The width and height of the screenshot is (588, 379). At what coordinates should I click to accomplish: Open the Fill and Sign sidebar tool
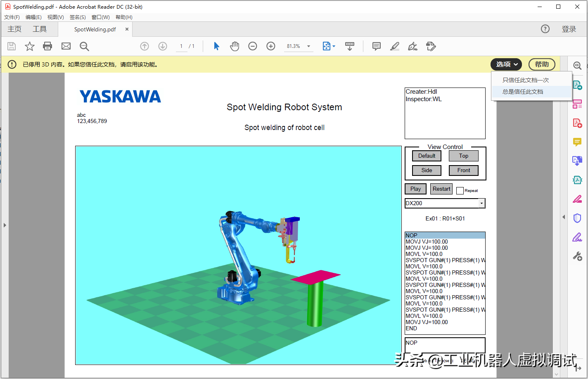click(577, 237)
